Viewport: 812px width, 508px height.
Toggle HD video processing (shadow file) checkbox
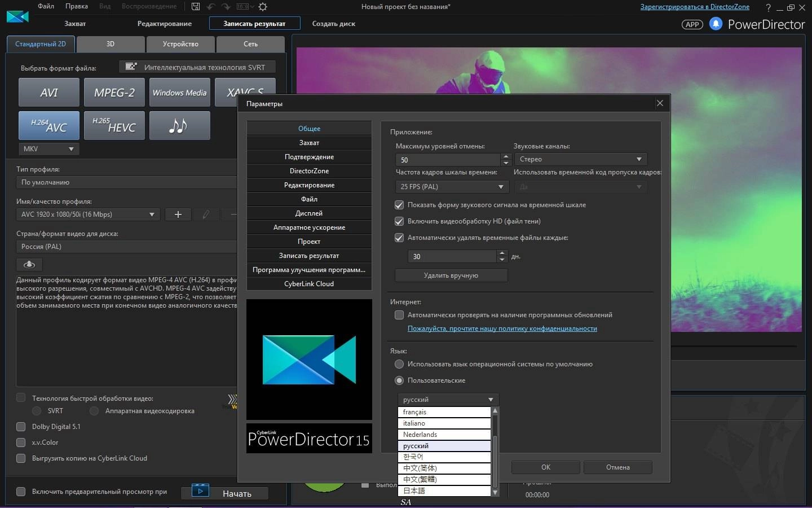point(399,221)
